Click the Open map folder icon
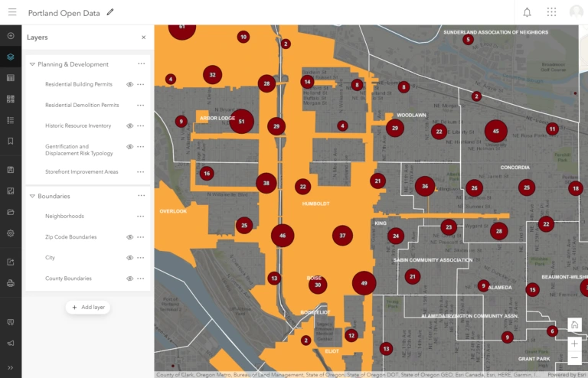The height and width of the screenshot is (378, 588). (x=11, y=212)
